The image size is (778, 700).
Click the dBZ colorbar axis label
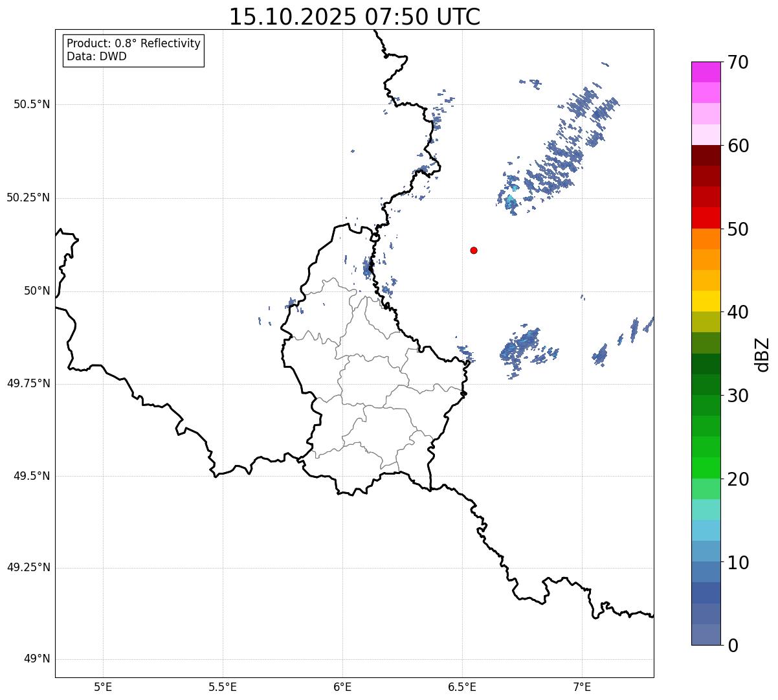click(763, 354)
